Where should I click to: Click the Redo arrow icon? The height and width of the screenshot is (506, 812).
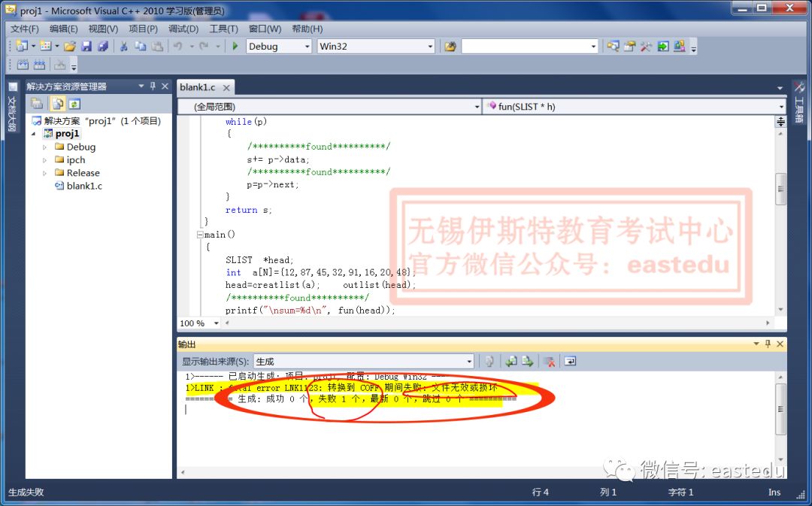[x=204, y=47]
